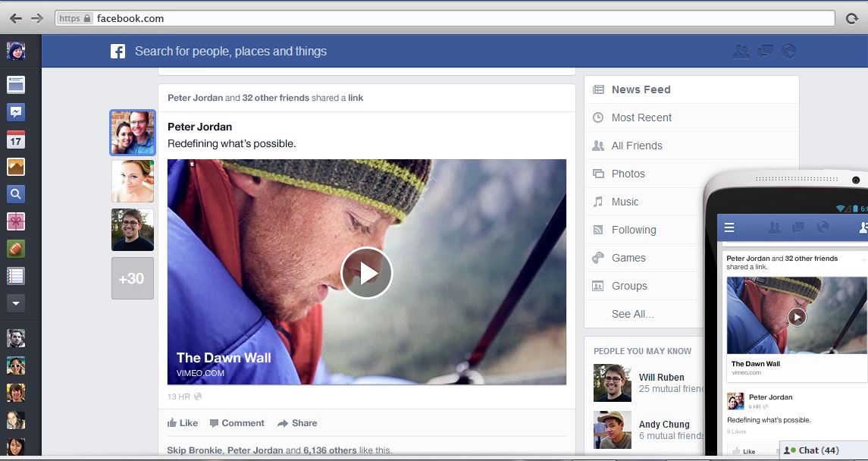Screen dimensions: 868x461
Task: Expand the +30 more friends tile
Action: point(133,278)
